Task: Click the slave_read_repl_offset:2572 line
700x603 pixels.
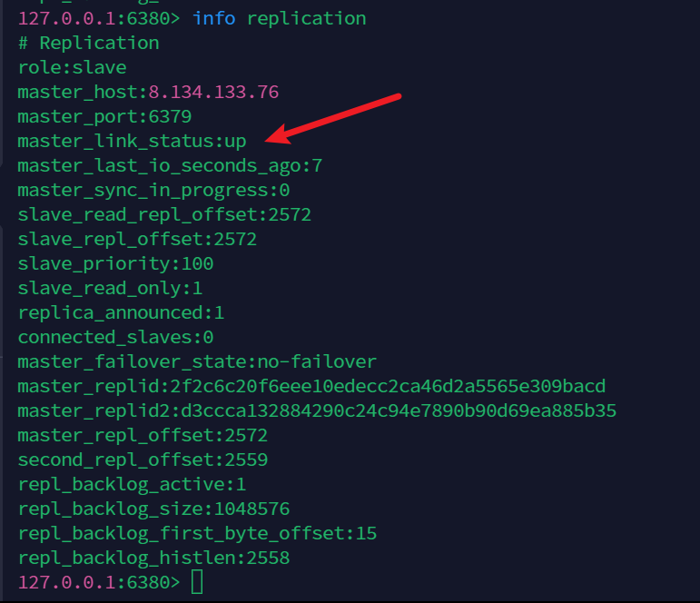Action: (164, 214)
